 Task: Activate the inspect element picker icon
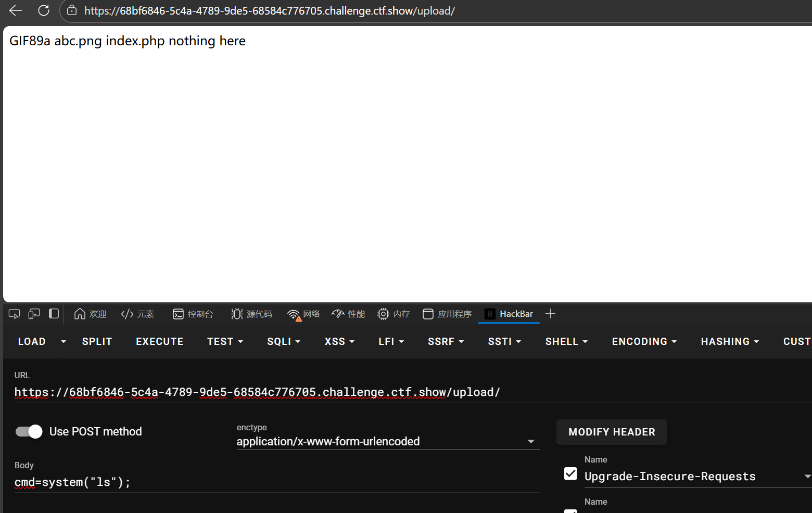[x=14, y=314]
